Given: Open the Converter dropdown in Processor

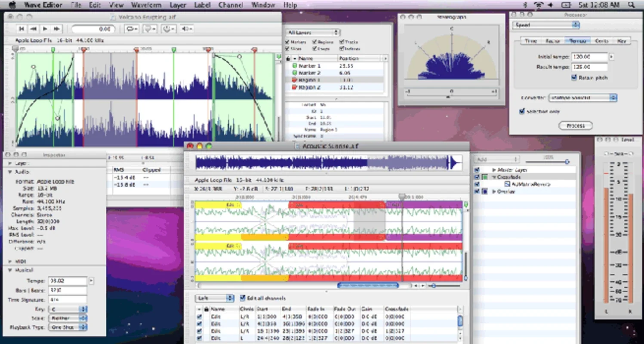Looking at the screenshot, I should [x=583, y=98].
